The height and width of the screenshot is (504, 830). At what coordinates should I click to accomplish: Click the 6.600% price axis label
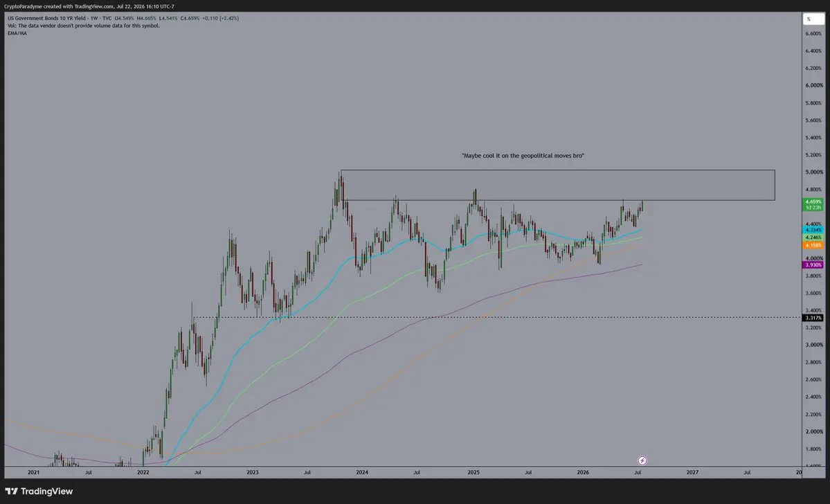[x=814, y=33]
